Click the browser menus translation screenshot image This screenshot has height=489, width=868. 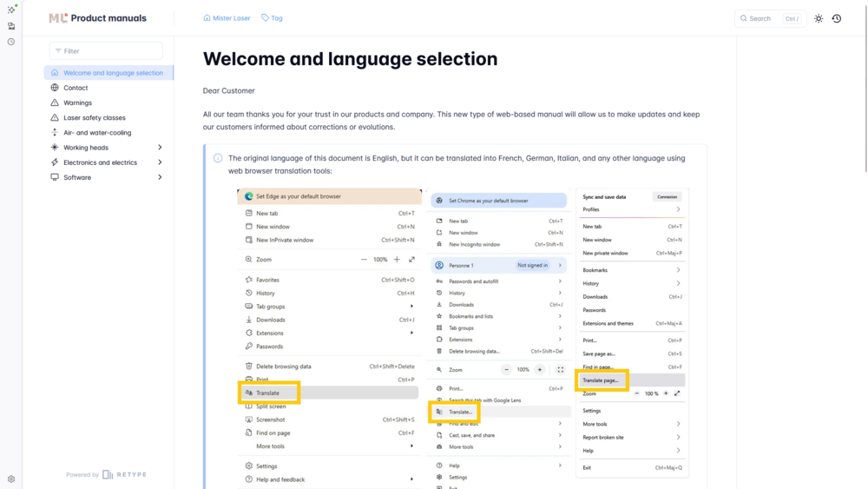(464, 338)
